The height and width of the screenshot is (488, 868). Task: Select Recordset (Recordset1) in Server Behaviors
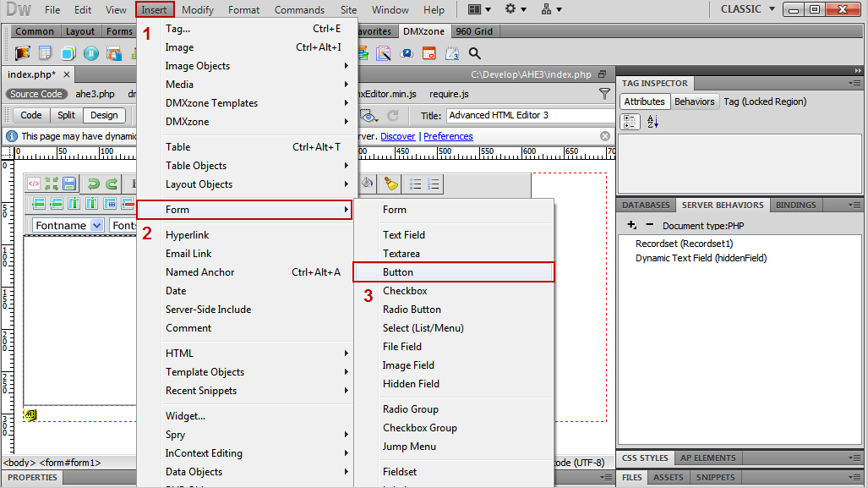coord(685,244)
